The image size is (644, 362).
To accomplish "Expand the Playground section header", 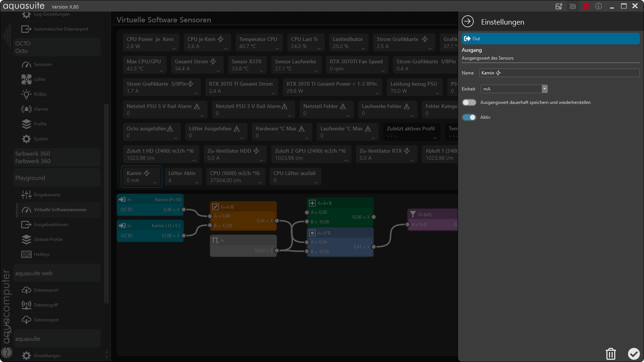I will tap(57, 178).
